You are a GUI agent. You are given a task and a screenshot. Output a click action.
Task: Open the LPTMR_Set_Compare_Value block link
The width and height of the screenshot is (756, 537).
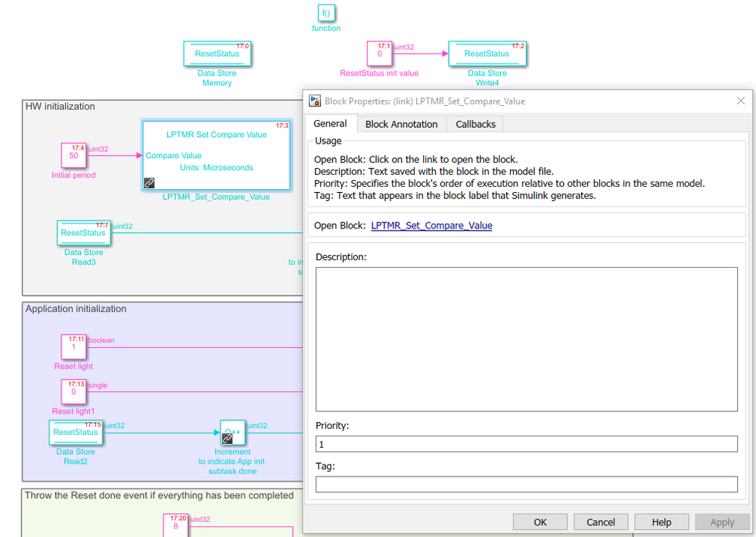[431, 225]
